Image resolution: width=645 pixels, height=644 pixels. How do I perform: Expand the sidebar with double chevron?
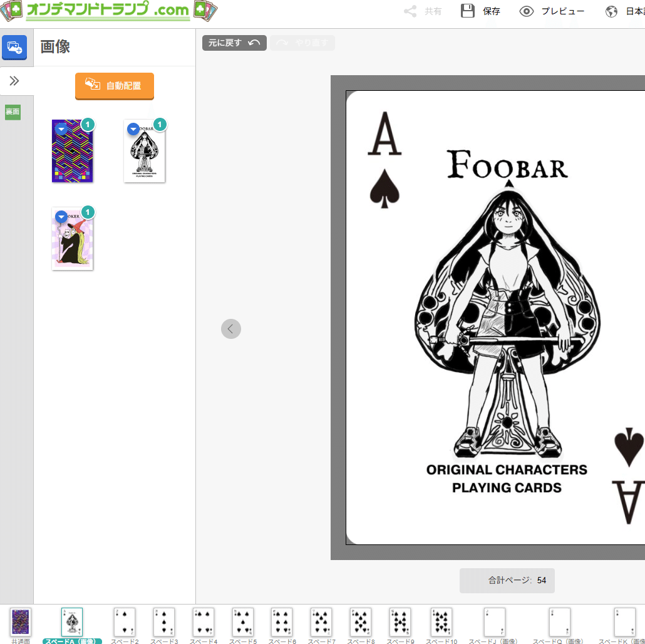[x=14, y=81]
